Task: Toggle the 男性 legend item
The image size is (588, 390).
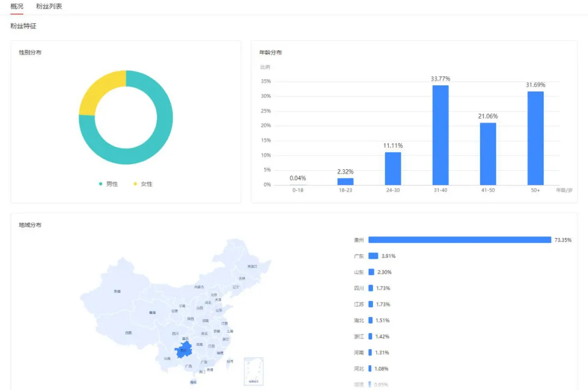Action: (108, 184)
